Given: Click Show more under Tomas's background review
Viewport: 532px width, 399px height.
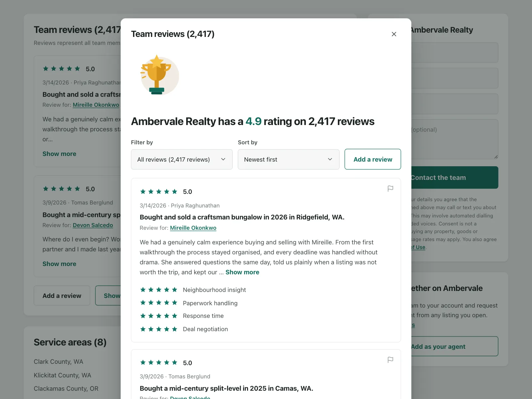Looking at the screenshot, I should pyautogui.click(x=59, y=264).
